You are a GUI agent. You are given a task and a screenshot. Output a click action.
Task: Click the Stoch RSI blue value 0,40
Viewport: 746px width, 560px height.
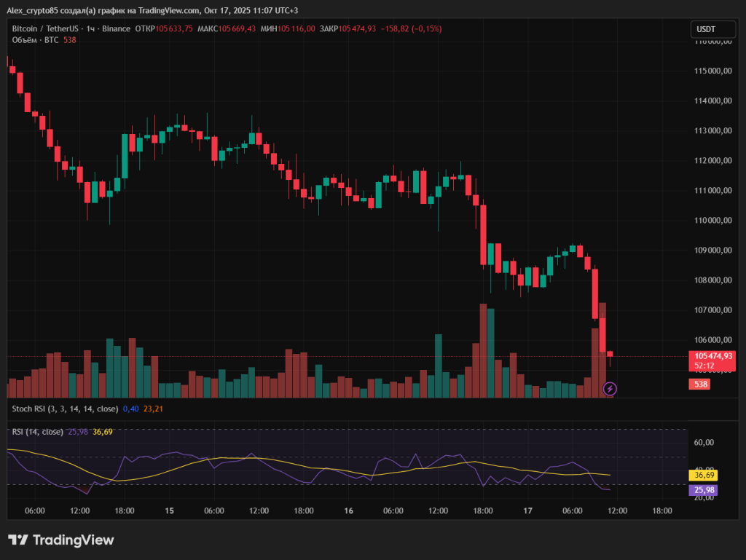point(130,409)
